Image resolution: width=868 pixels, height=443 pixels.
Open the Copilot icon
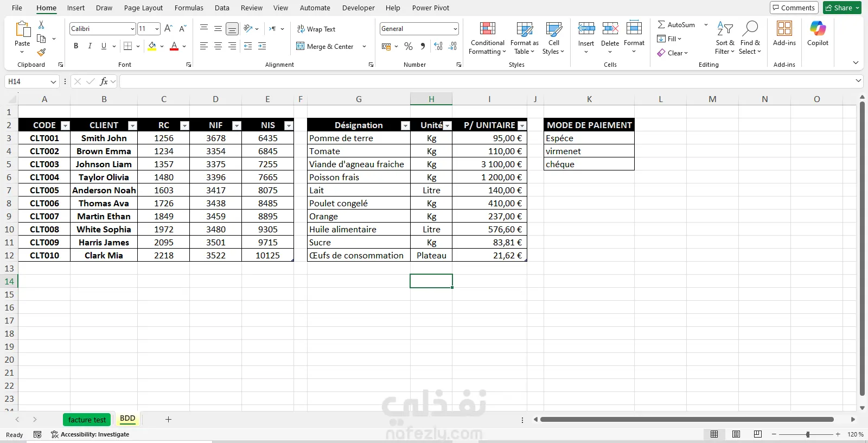818,28
